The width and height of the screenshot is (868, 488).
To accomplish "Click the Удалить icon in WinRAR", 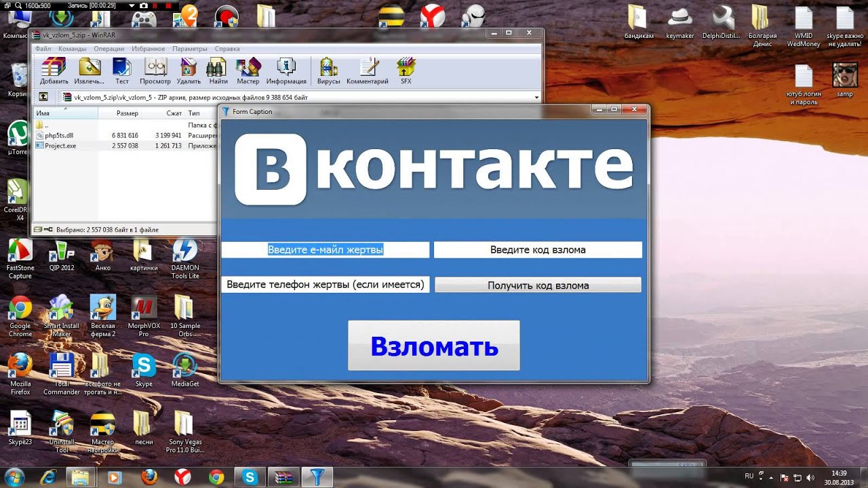I will coord(189,70).
